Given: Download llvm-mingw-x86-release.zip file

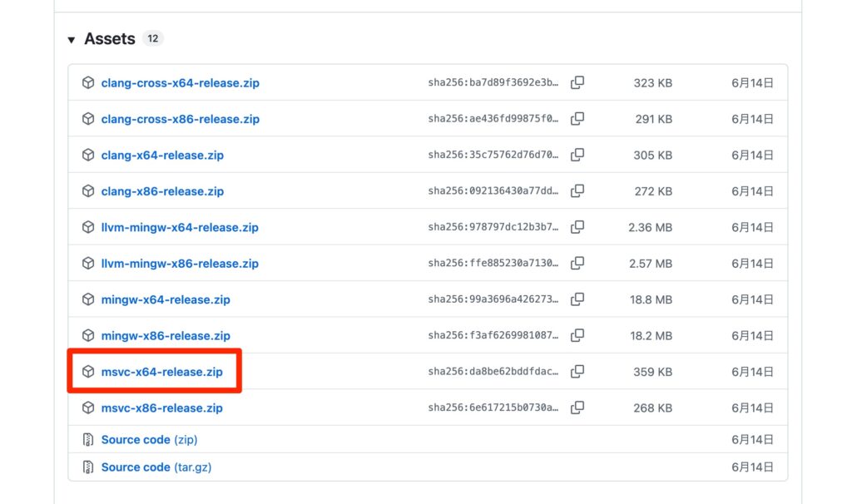Looking at the screenshot, I should [x=180, y=264].
